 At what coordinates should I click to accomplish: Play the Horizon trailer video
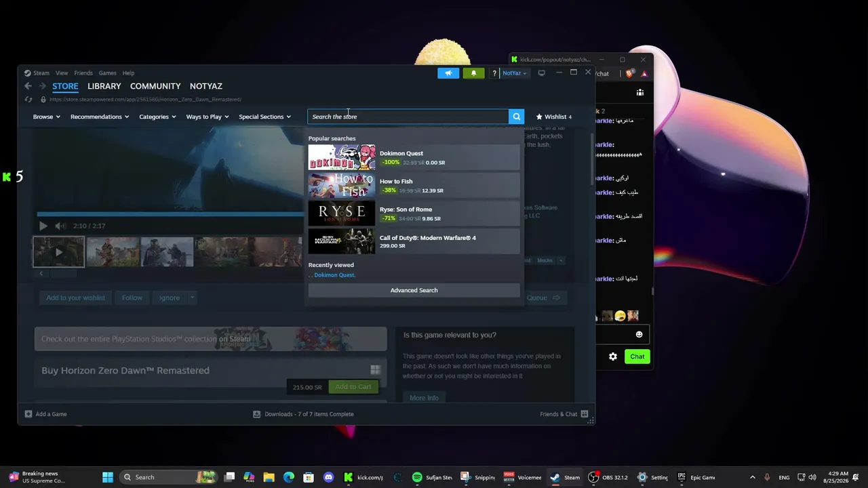43,226
